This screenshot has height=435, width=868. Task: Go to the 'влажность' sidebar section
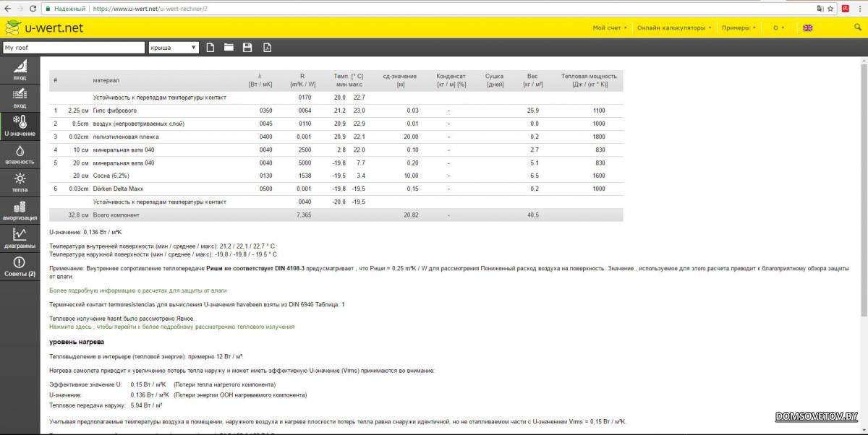[x=20, y=154]
